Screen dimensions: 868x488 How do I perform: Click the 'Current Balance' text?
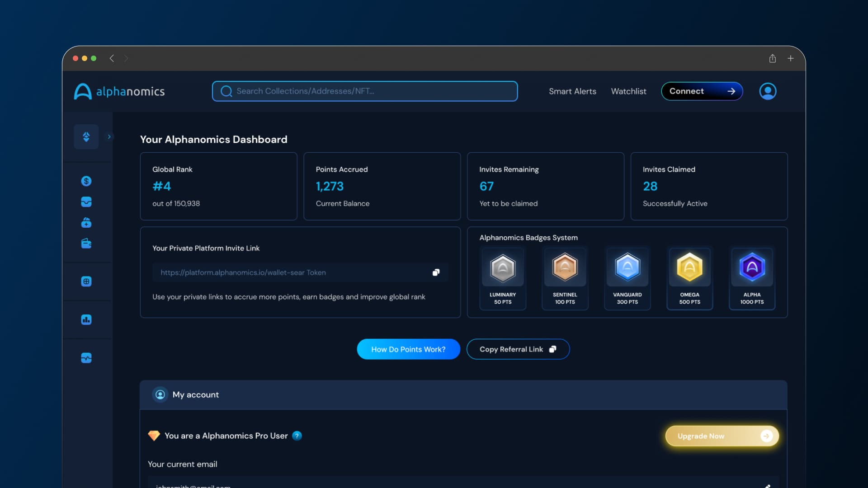tap(343, 204)
